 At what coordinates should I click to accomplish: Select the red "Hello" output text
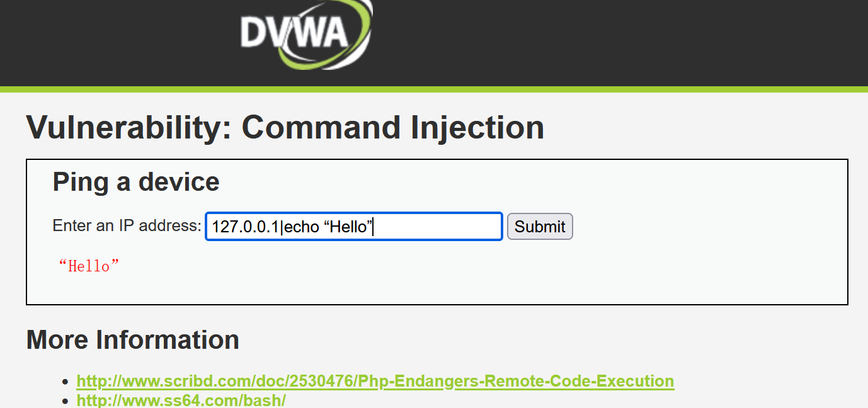click(x=88, y=266)
